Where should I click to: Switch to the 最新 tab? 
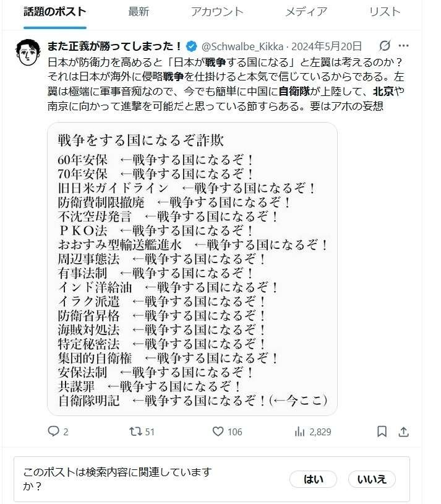[139, 12]
